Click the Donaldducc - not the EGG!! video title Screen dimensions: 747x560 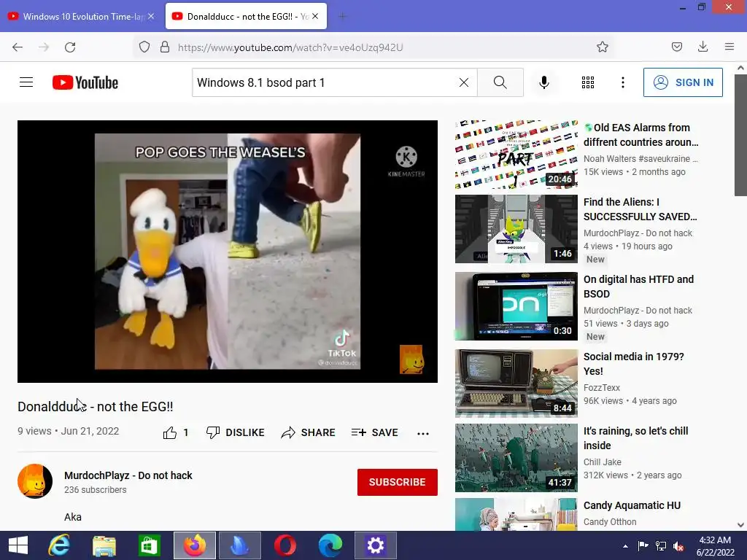96,406
